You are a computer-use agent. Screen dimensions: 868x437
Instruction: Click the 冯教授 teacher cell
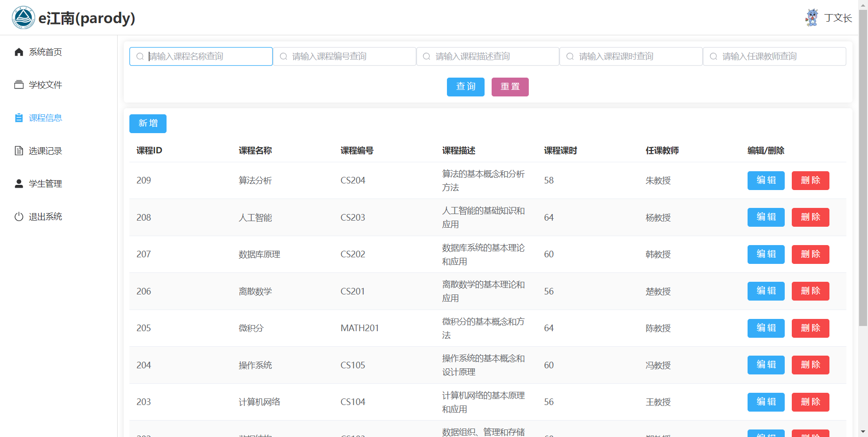click(x=658, y=365)
